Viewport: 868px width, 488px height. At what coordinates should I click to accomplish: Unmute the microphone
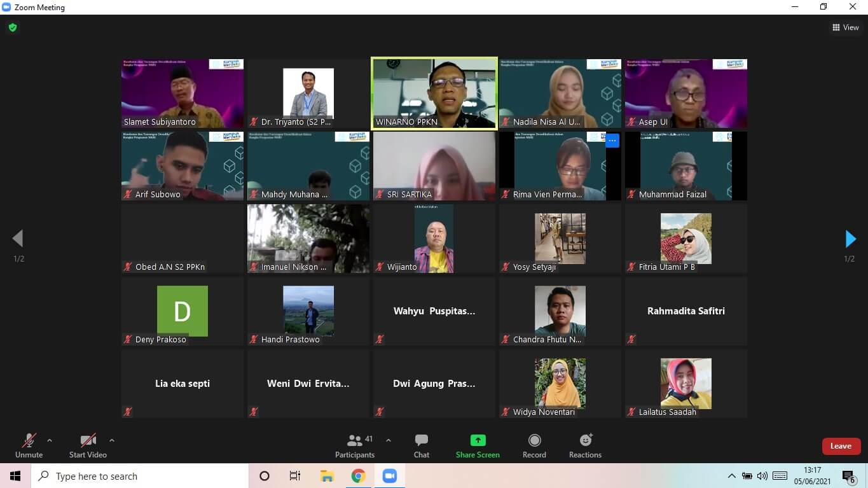tap(29, 445)
